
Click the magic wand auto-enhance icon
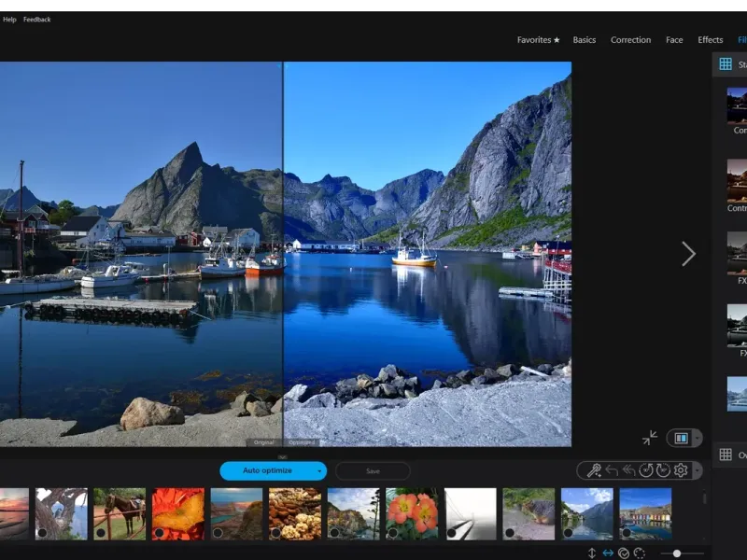pyautogui.click(x=594, y=470)
